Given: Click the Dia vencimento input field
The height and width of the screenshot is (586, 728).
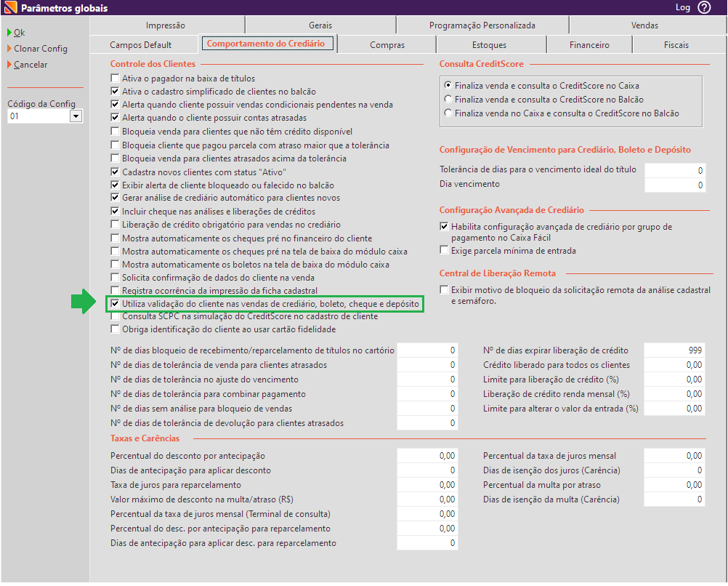Looking at the screenshot, I should (675, 185).
